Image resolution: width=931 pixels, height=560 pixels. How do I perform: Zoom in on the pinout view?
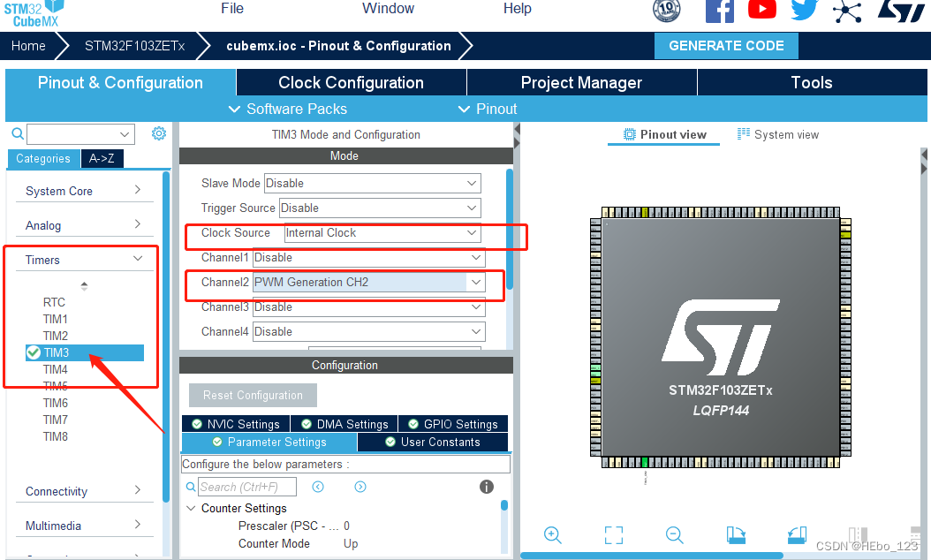point(552,535)
